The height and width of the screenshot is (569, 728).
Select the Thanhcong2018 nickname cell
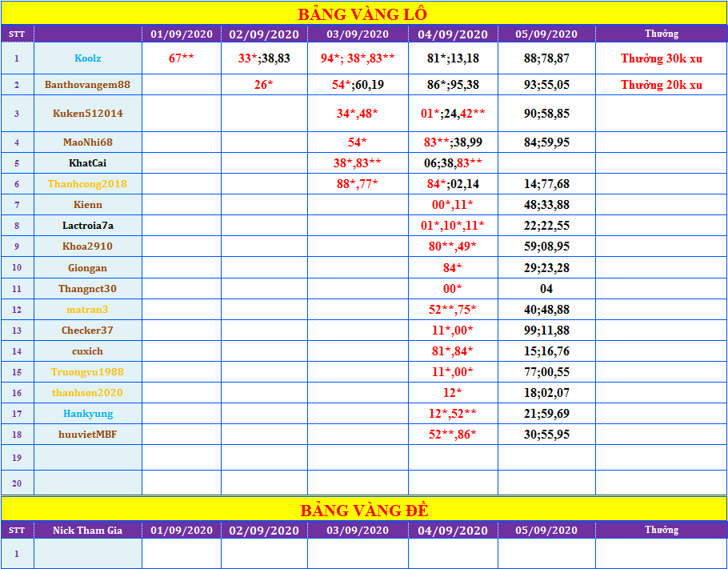pyautogui.click(x=88, y=184)
